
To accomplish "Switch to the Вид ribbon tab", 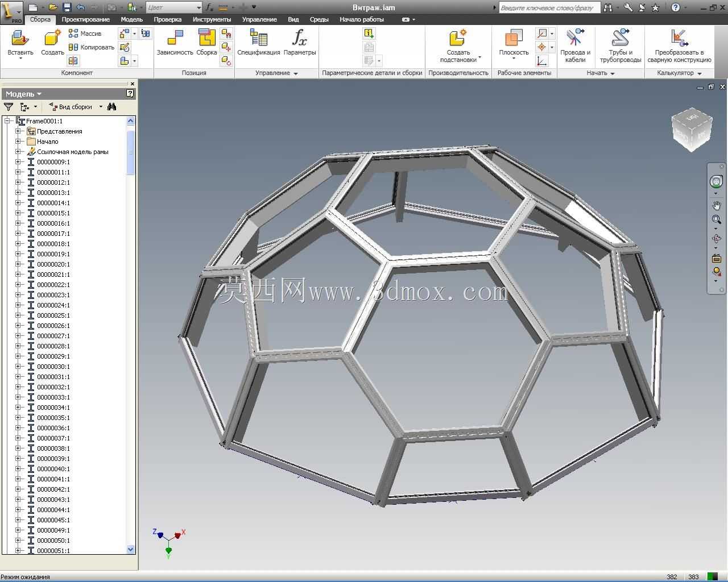I will pos(293,19).
